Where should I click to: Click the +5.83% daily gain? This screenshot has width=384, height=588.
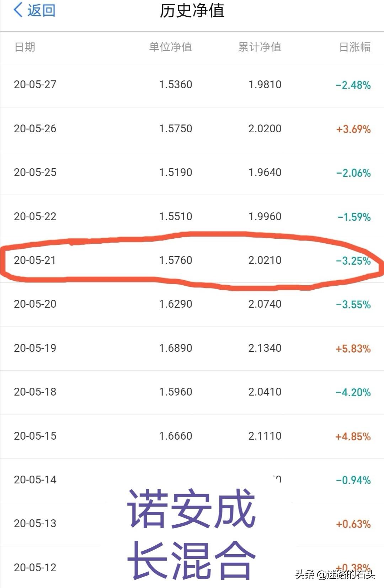353,349
